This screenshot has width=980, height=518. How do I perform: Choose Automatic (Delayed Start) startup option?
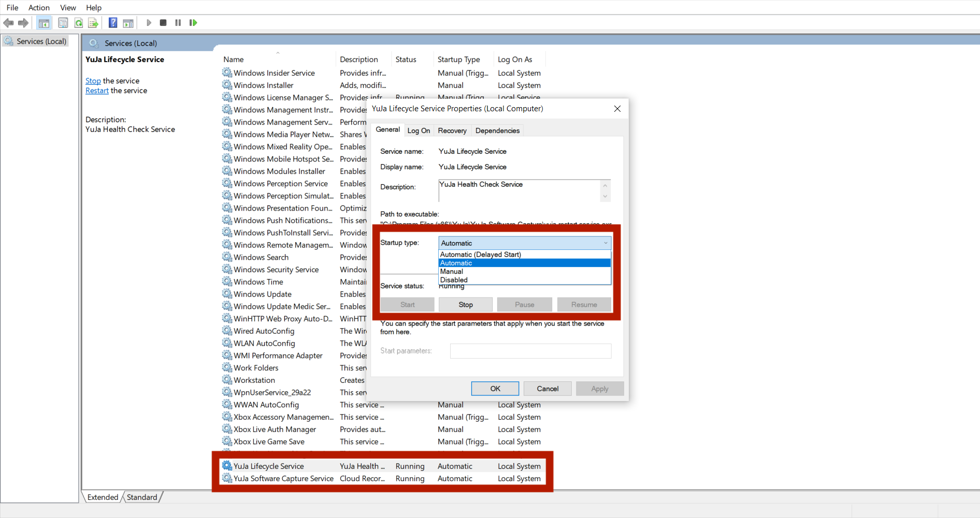[x=525, y=255]
